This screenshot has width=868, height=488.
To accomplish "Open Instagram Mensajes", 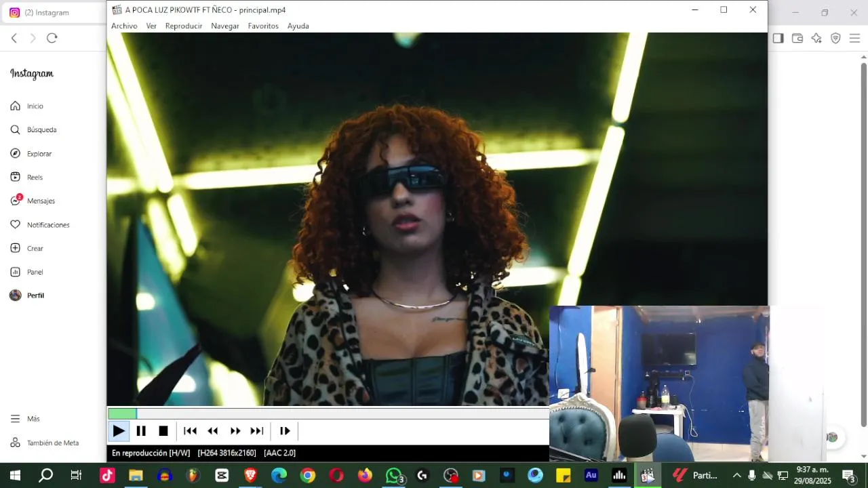I will 33,201.
